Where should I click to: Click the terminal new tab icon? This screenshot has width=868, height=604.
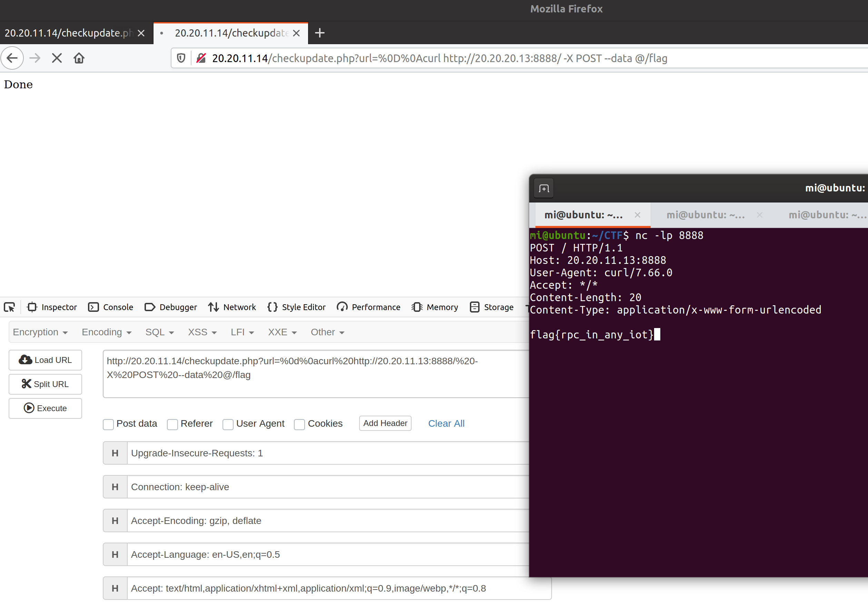point(544,188)
